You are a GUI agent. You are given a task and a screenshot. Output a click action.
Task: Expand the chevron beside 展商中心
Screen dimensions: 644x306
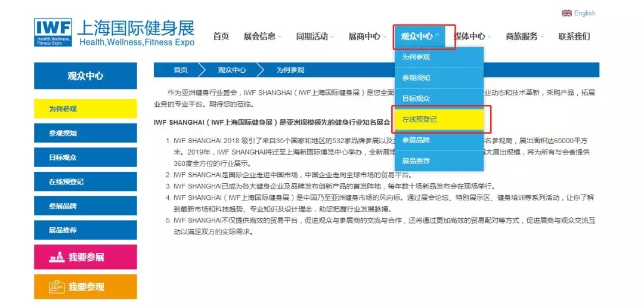click(x=385, y=37)
